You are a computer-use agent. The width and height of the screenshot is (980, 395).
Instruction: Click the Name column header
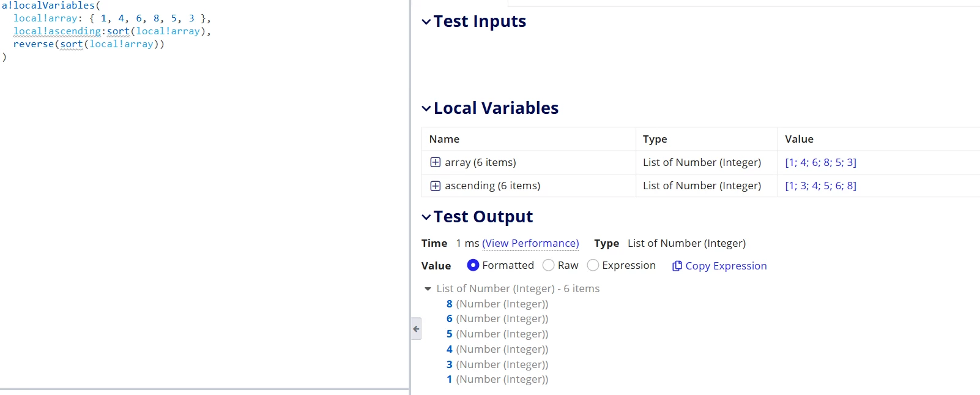coord(444,139)
